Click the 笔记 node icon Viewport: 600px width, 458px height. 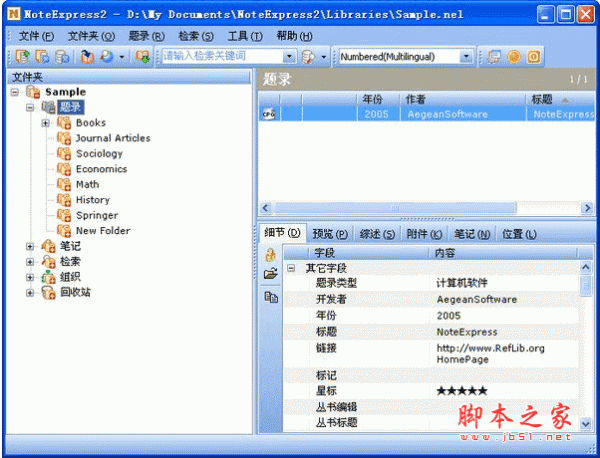pyautogui.click(x=49, y=246)
